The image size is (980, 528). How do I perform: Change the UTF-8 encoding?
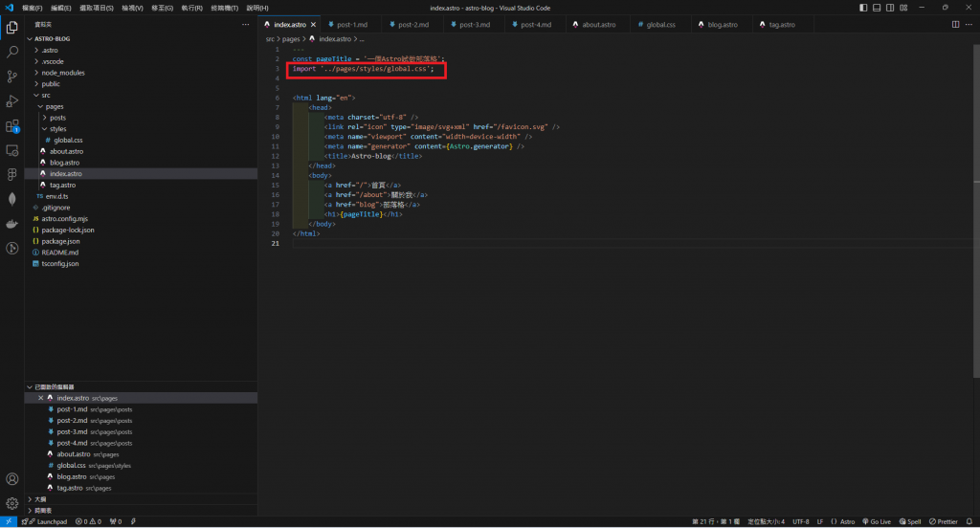click(801, 521)
